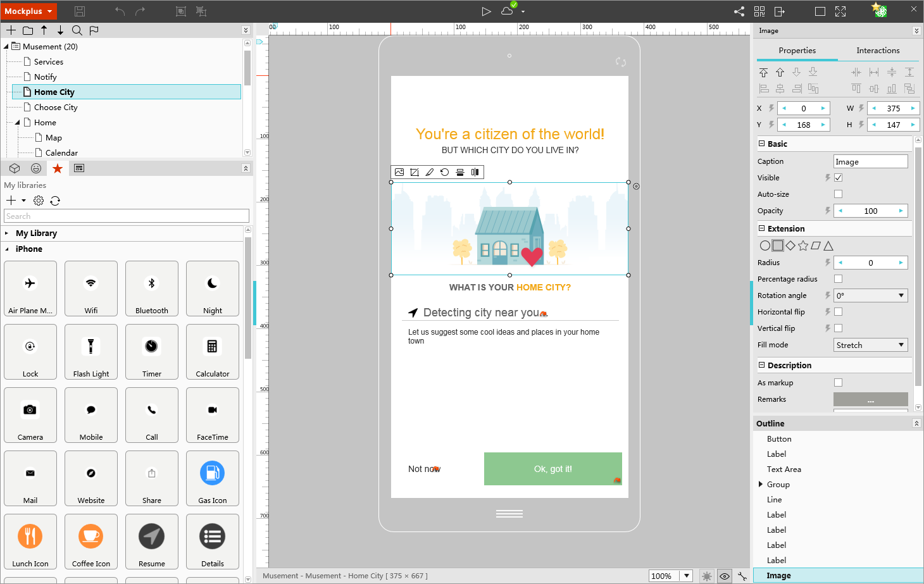Select the Bluetooth component
Viewport: 924px width, 584px height.
pos(152,289)
